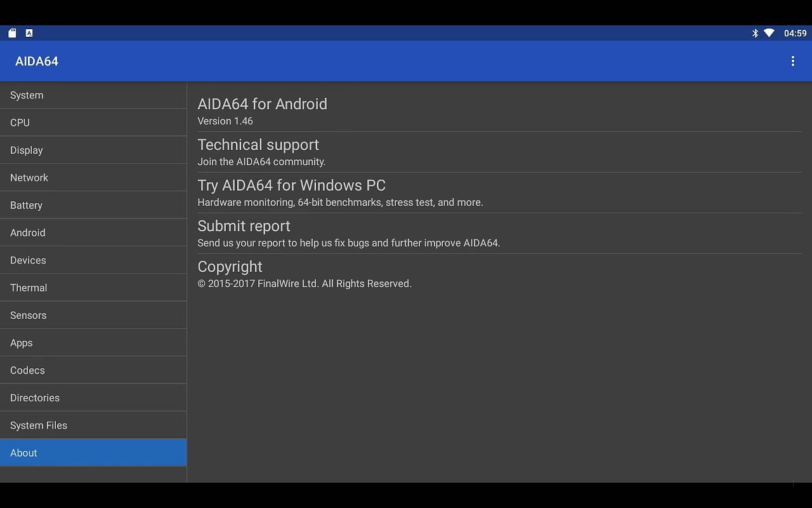Open the Android section
Image resolution: width=812 pixels, height=508 pixels.
click(93, 232)
